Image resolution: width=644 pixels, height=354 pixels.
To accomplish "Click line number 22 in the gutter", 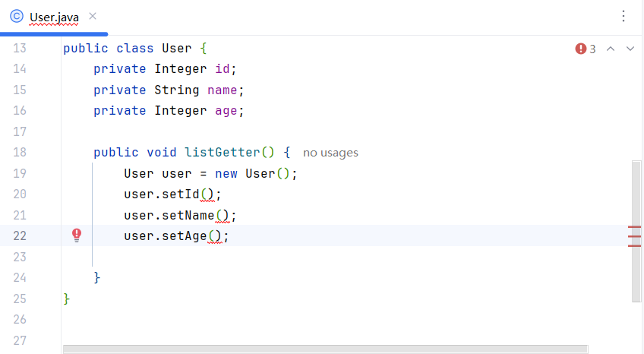I will click(20, 235).
